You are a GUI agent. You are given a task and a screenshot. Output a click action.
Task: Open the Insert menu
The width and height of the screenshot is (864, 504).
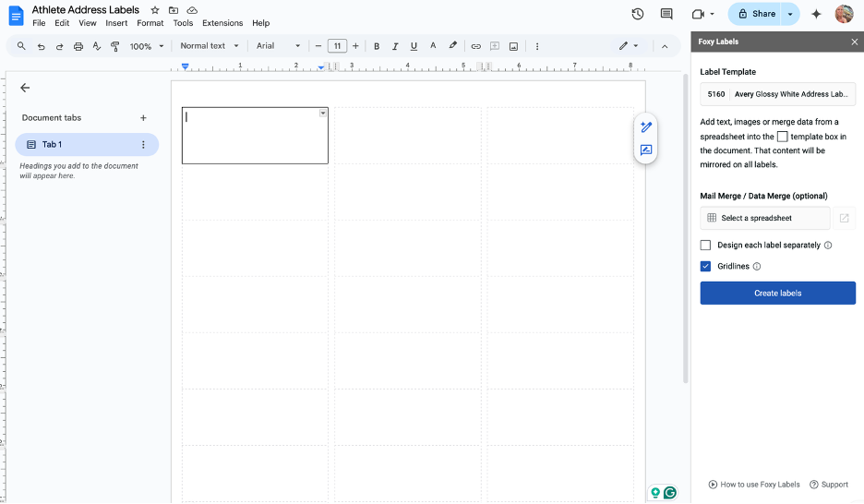(116, 23)
